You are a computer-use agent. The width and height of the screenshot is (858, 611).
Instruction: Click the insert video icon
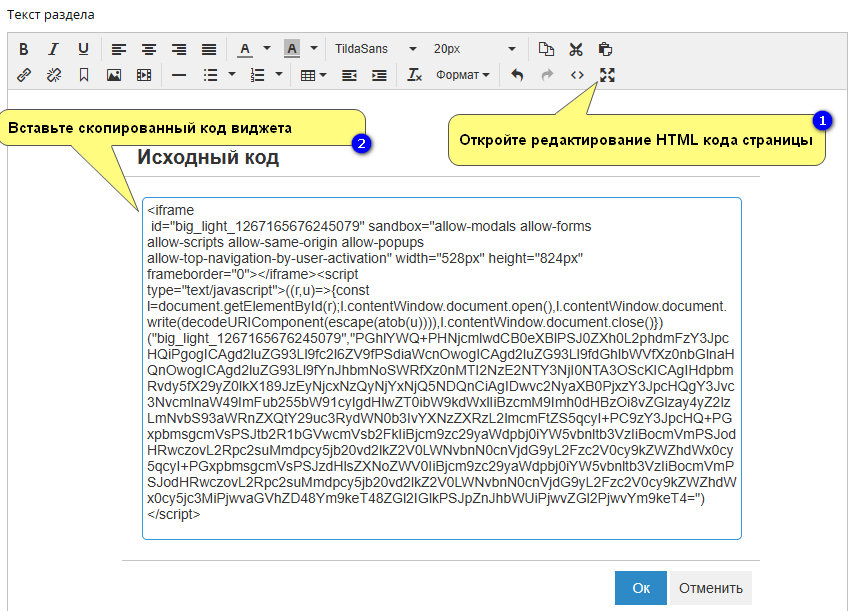[x=143, y=75]
